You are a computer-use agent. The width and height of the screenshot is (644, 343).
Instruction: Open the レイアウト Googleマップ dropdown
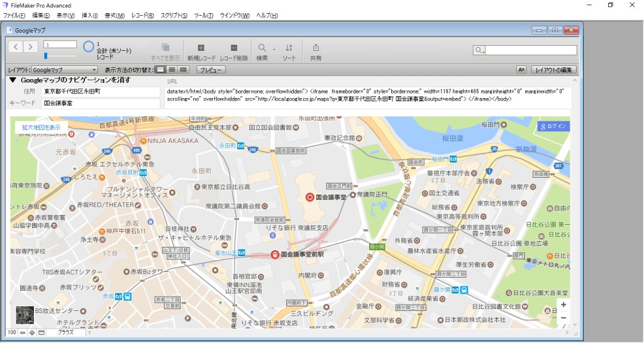pyautogui.click(x=65, y=70)
